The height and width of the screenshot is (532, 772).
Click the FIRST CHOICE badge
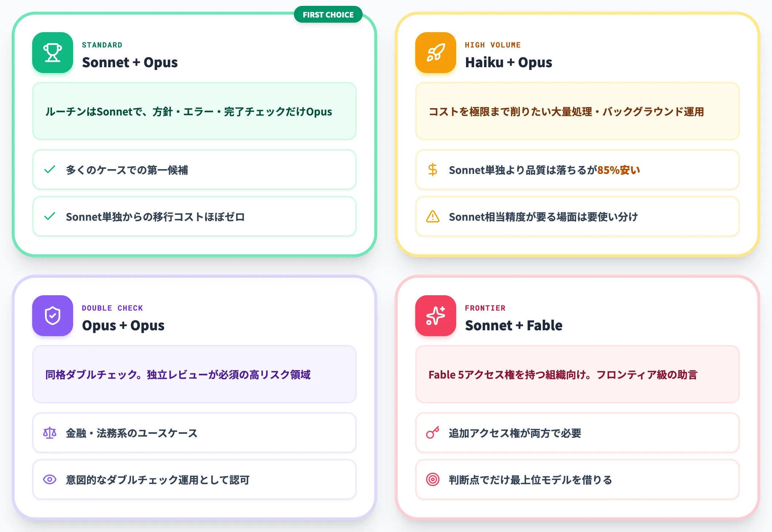(x=328, y=15)
